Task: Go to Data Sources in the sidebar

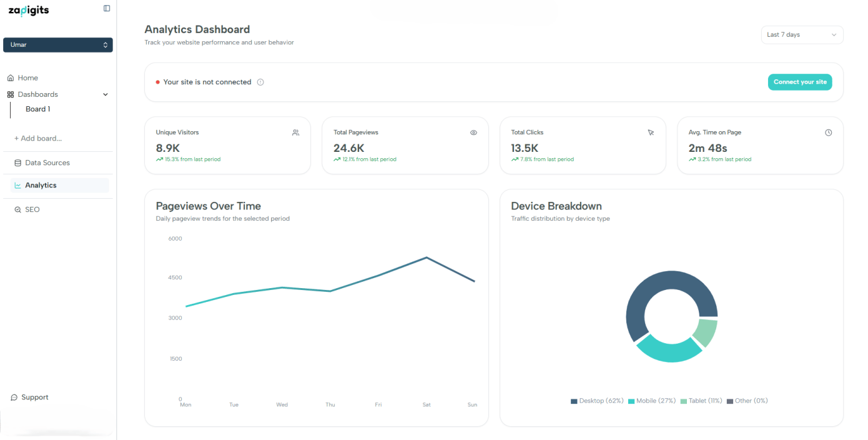Action: pyautogui.click(x=47, y=163)
